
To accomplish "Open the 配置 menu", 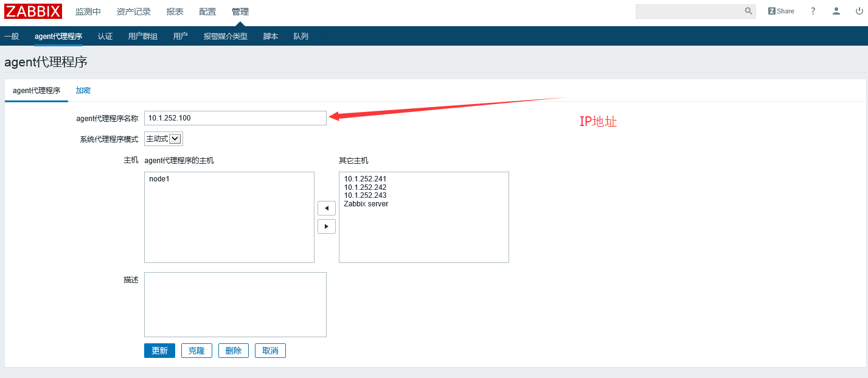I will [x=207, y=12].
